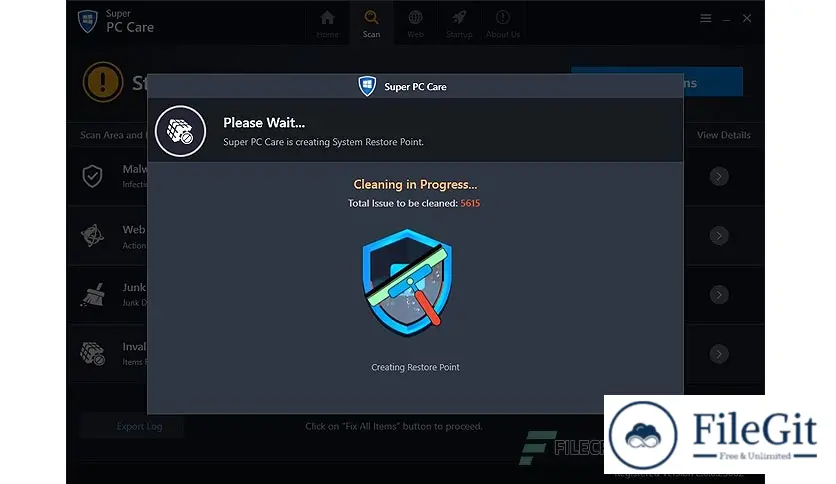Click the Super PC Care shield logo
The height and width of the screenshot is (484, 836).
tap(87, 21)
